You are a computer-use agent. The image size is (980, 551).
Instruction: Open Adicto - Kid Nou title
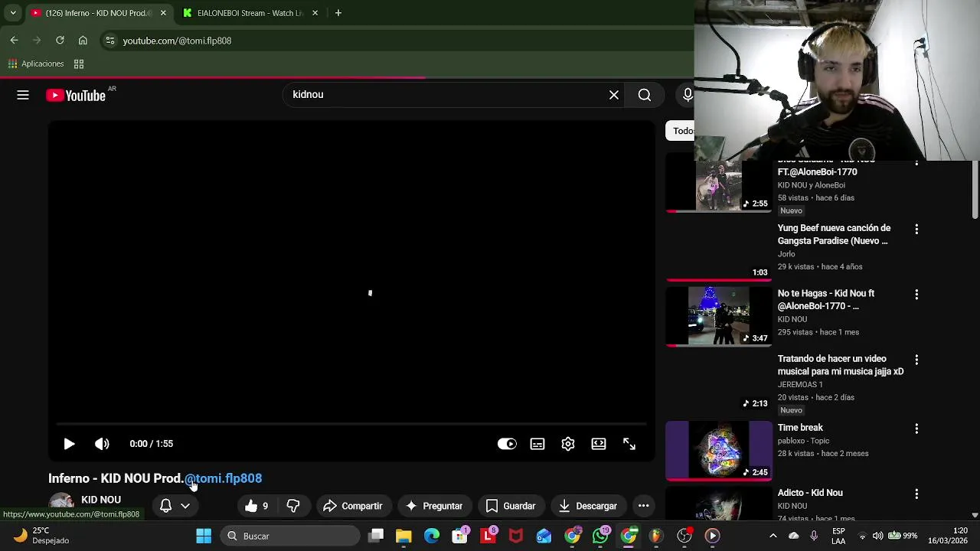tap(810, 493)
